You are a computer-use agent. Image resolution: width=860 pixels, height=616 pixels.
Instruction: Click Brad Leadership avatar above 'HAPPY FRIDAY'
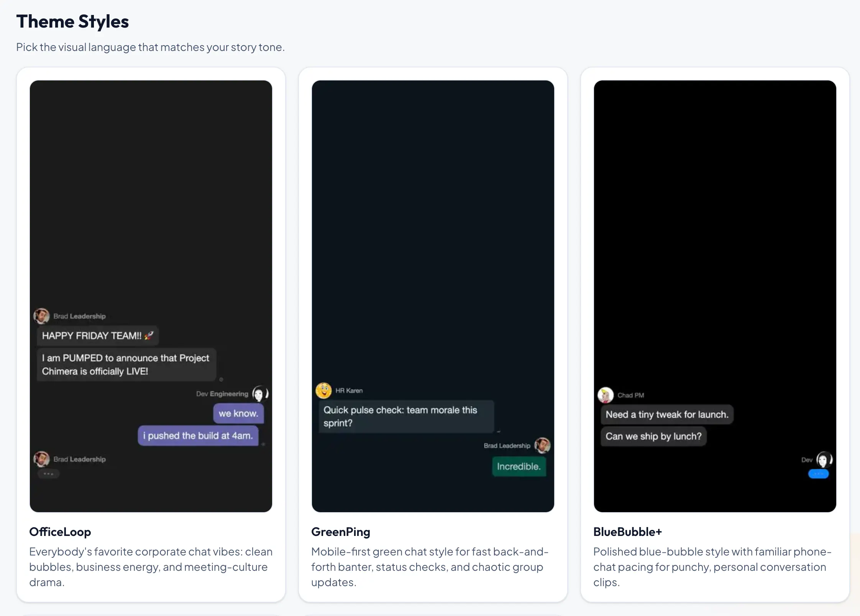41,316
